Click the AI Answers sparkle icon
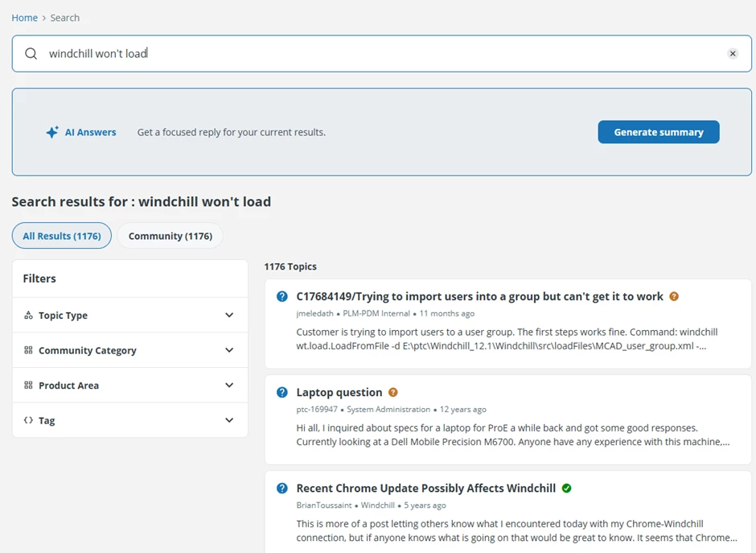Screen dimensions: 756x553 tap(52, 132)
